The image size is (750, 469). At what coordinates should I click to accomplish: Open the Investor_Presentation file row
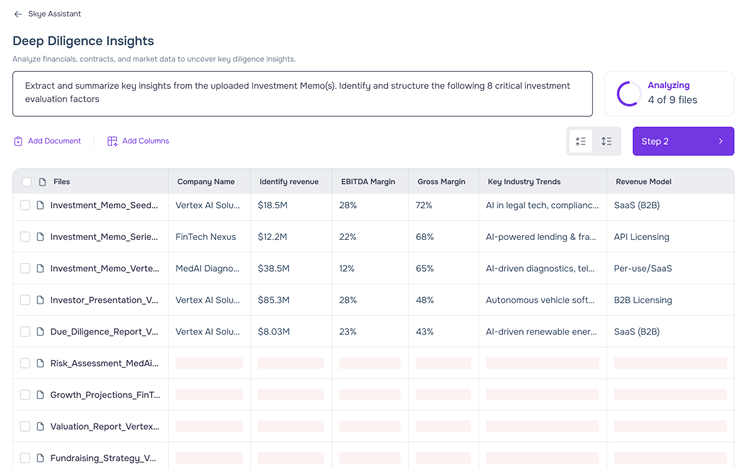[104, 300]
